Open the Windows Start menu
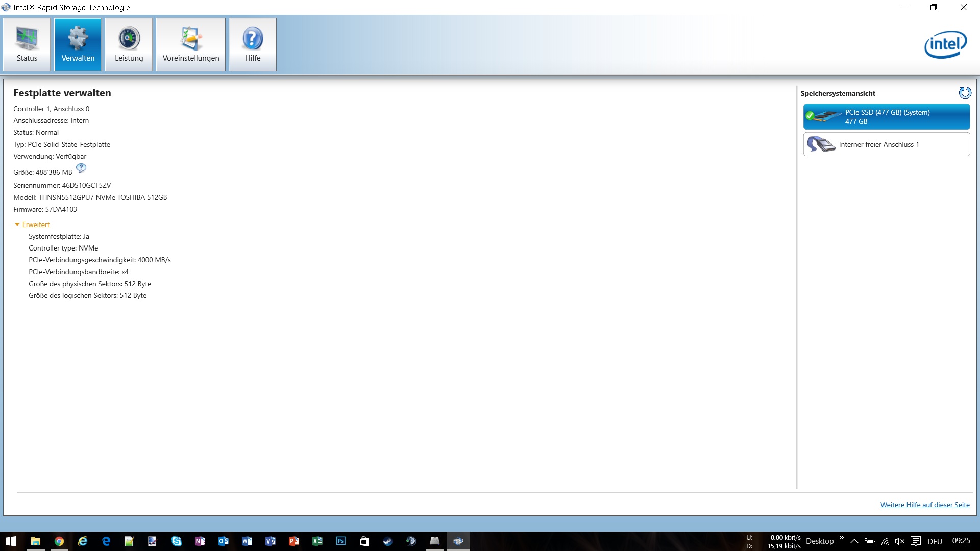This screenshot has width=980, height=551. pyautogui.click(x=11, y=541)
